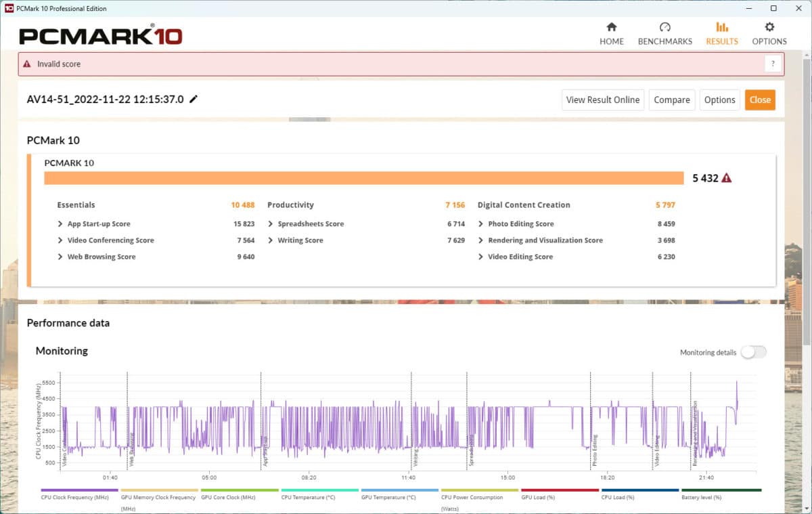Expand Web Browsing Score row
The height and width of the screenshot is (514, 812).
pyautogui.click(x=60, y=257)
